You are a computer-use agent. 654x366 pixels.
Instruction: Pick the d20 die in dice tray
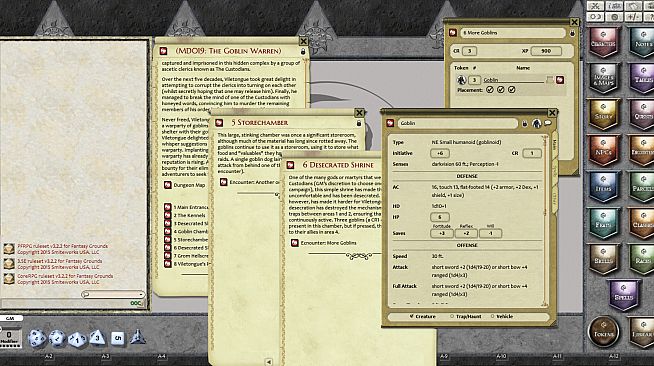37,338
